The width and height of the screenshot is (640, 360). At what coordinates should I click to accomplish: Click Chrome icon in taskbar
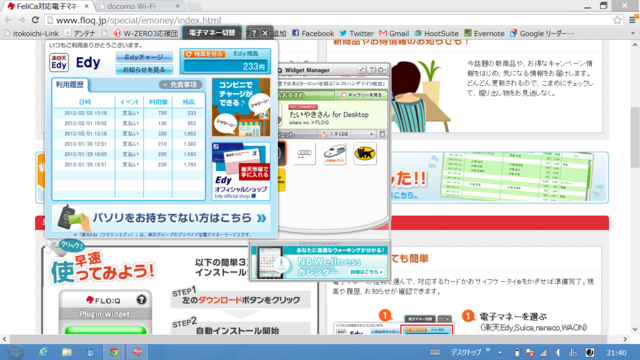point(114,352)
